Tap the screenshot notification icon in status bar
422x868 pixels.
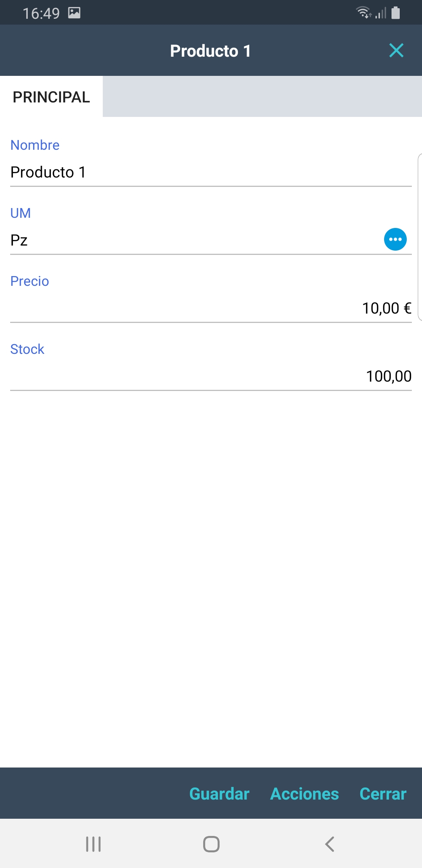coord(74,13)
